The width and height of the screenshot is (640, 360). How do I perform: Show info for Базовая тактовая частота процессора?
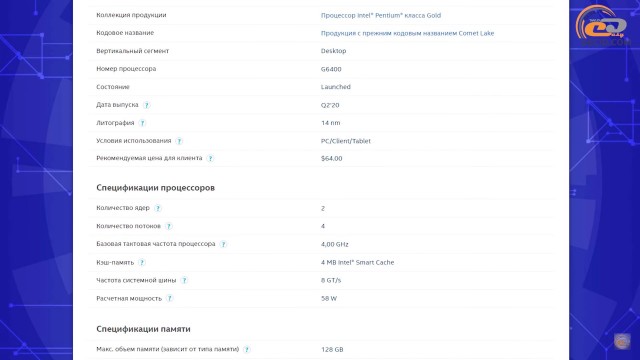tap(223, 244)
